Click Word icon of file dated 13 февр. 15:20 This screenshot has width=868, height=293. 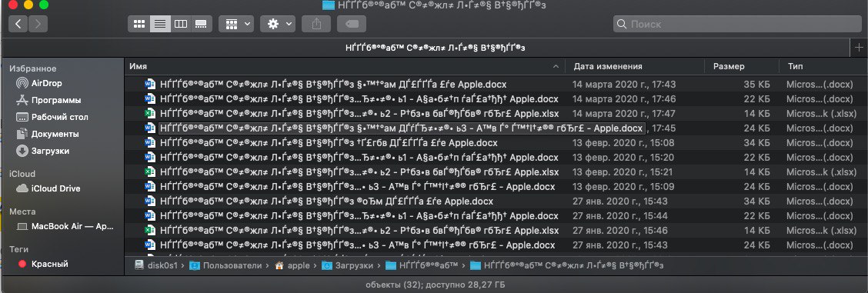tap(149, 158)
